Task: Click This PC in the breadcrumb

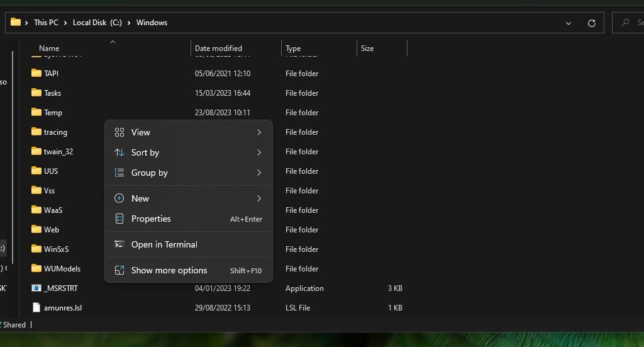Action: [46, 23]
